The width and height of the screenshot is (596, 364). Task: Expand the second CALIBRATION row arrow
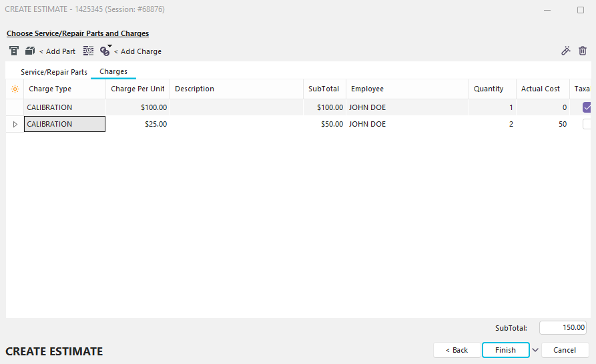point(15,124)
